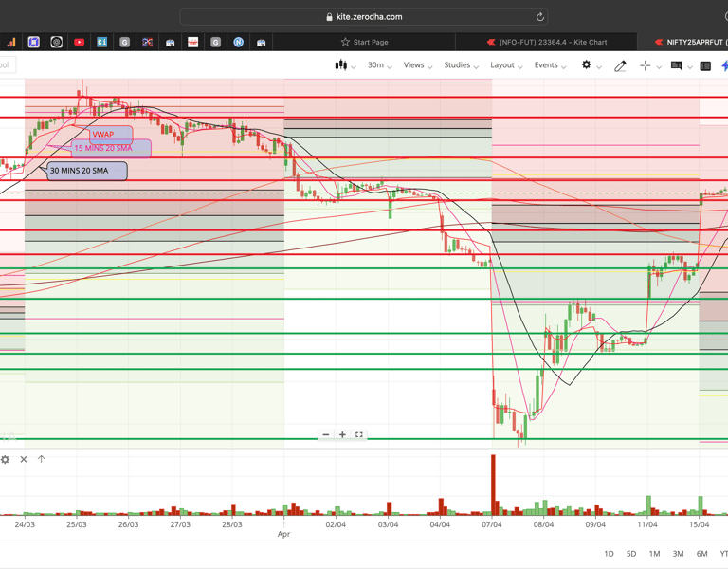This screenshot has width=728, height=569.
Task: Switch to the NIFTY25APRFUT tab
Action: [x=682, y=42]
